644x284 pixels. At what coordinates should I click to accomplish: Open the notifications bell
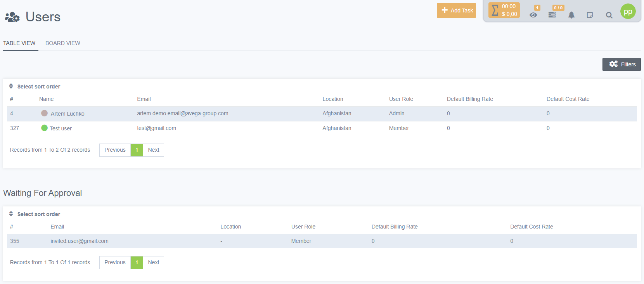571,15
